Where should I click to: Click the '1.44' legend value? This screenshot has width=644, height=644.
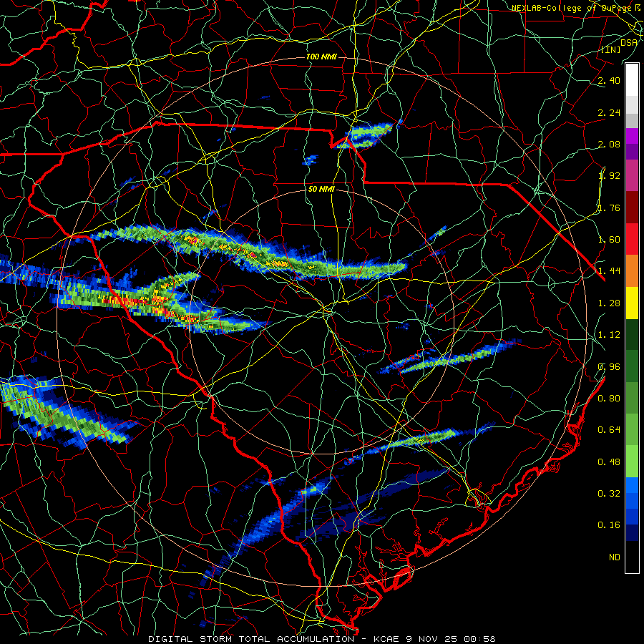coord(609,271)
